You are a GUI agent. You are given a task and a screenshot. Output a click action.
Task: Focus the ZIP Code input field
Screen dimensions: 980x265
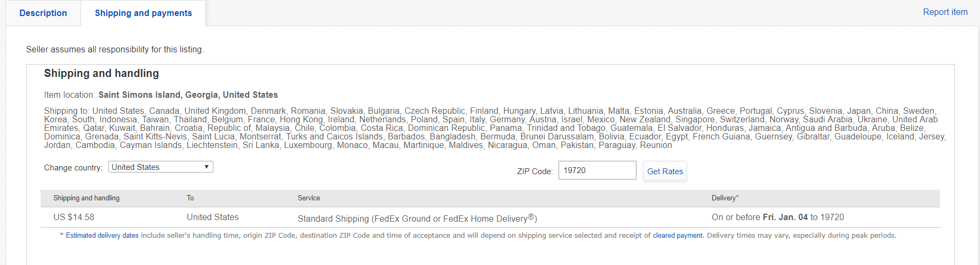[597, 170]
